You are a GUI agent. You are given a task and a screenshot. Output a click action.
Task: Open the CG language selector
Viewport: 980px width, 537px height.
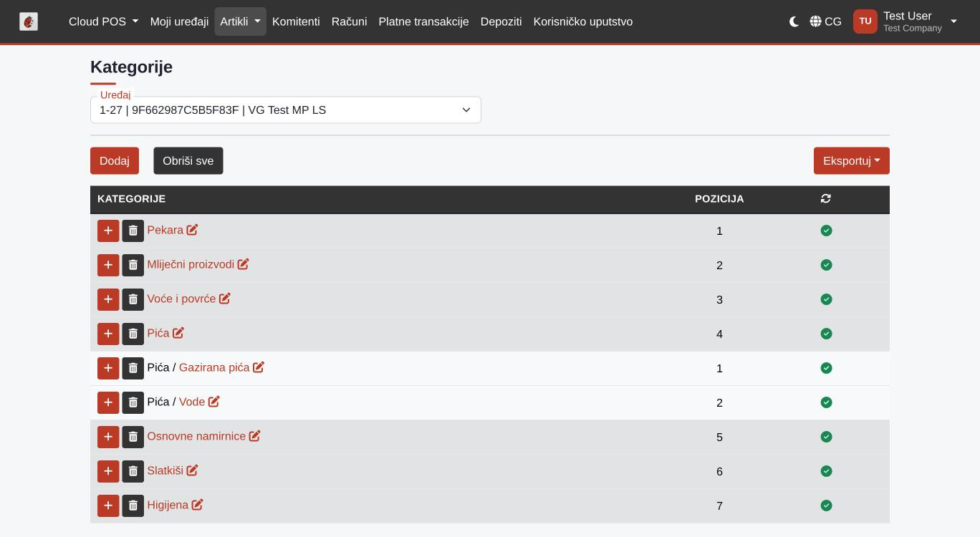(826, 21)
